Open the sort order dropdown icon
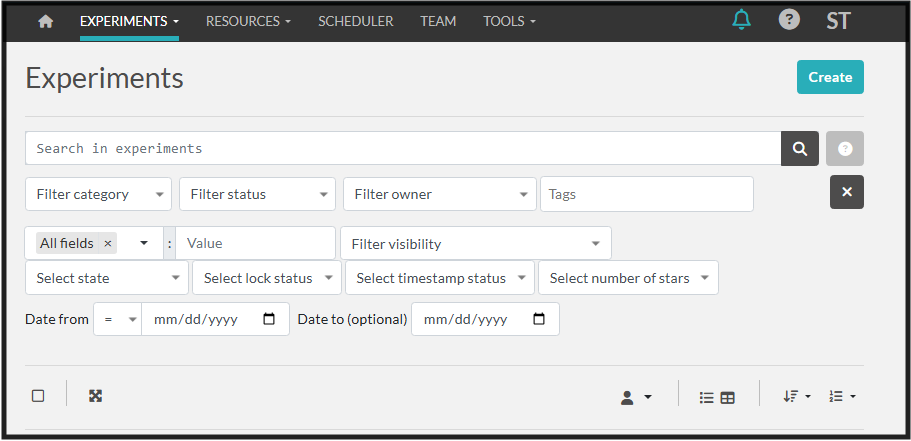Image resolution: width=911 pixels, height=441 pixels. 796,396
